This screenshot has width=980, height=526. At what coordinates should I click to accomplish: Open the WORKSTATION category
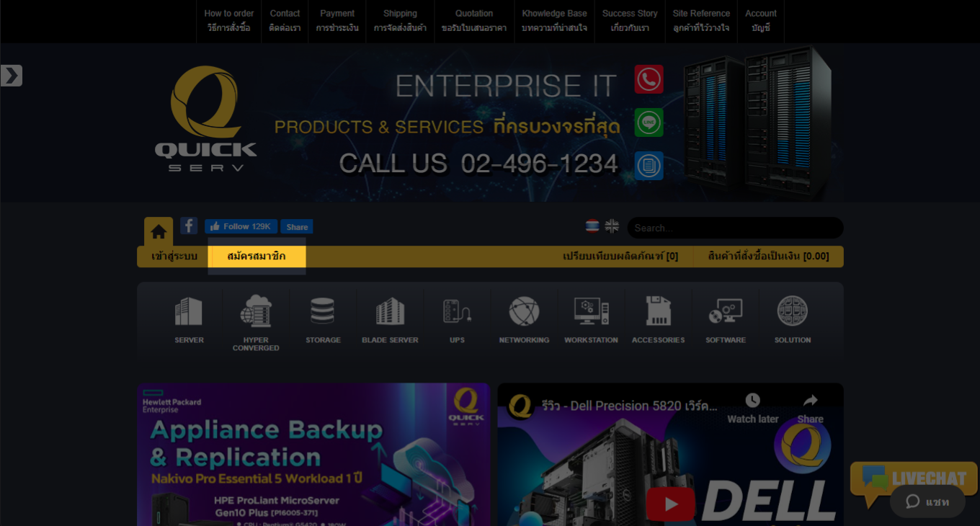[591, 320]
